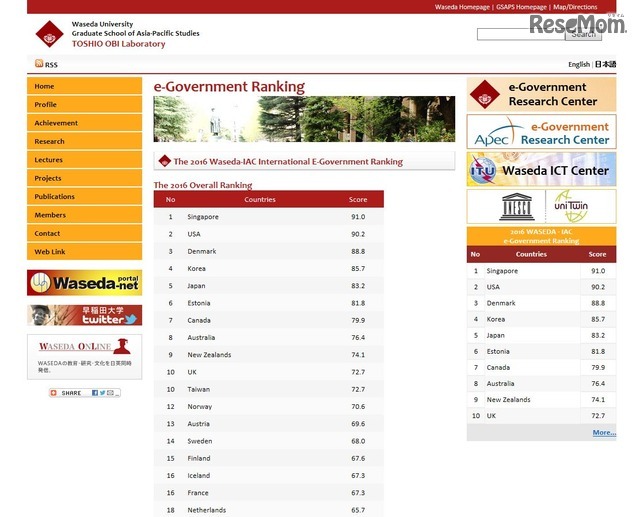Screen dimensions: 640x517
Task: Click the e-Government Ranking page title
Action: (x=229, y=87)
